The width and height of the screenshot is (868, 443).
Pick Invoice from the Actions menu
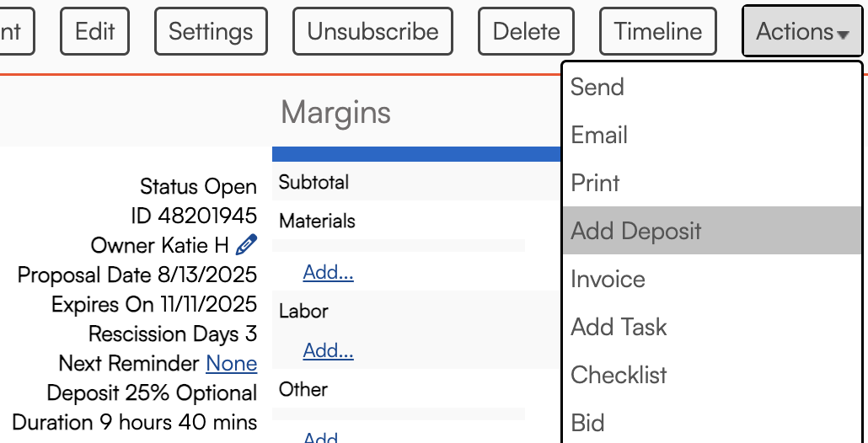click(x=608, y=279)
